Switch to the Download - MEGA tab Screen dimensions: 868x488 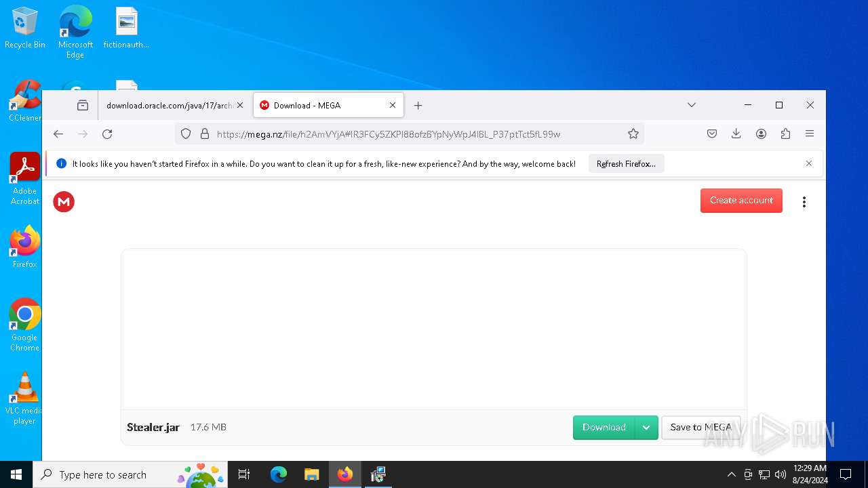pyautogui.click(x=329, y=105)
